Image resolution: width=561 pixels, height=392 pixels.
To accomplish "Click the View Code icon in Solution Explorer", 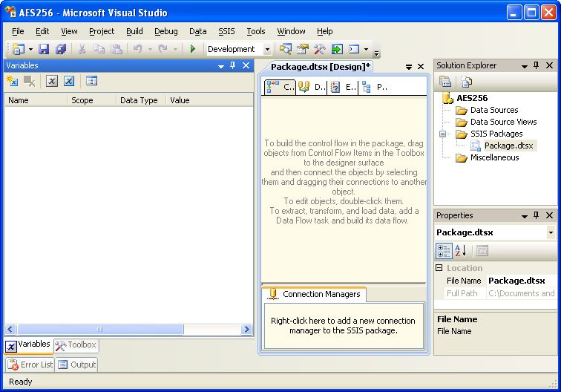I will (466, 82).
